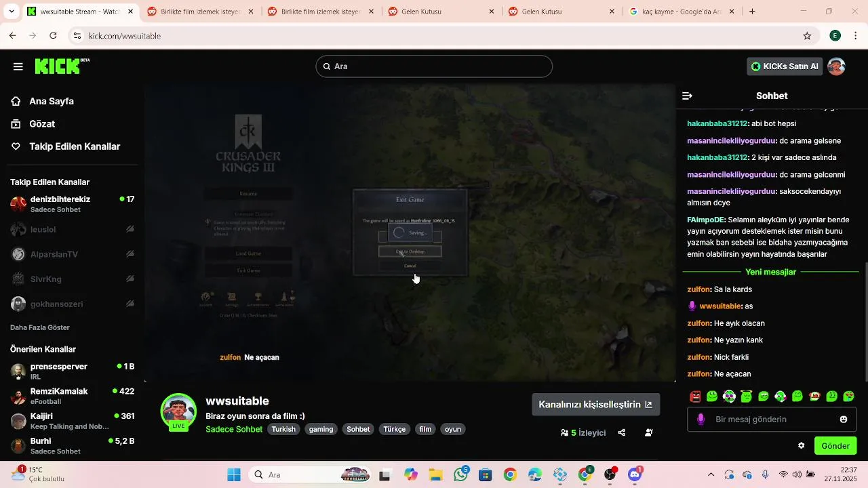Open gokhansozeri channel
This screenshot has height=488, width=868.
click(71, 304)
